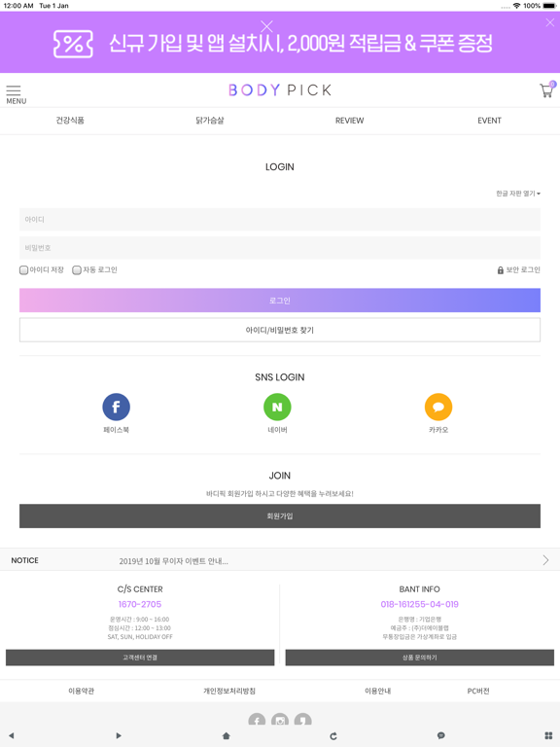Viewport: 560px width, 747px height.
Task: Tap the NOTICE label
Action: coord(24,560)
